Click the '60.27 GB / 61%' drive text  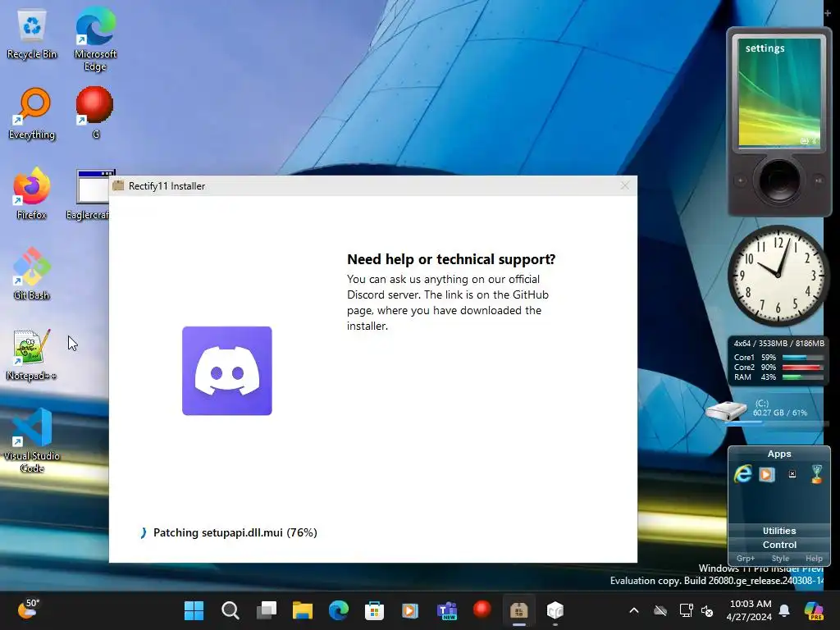pyautogui.click(x=779, y=413)
